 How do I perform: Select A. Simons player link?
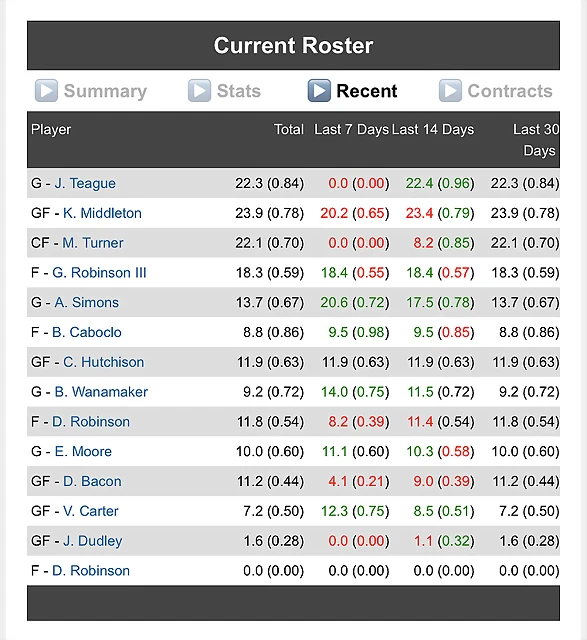click(87, 302)
